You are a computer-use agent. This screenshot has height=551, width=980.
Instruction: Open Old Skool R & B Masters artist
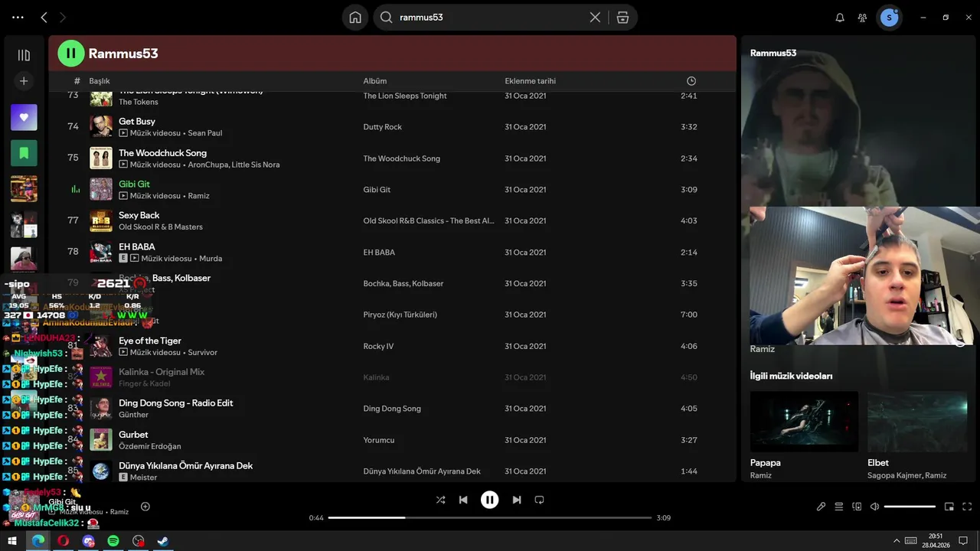click(x=161, y=227)
